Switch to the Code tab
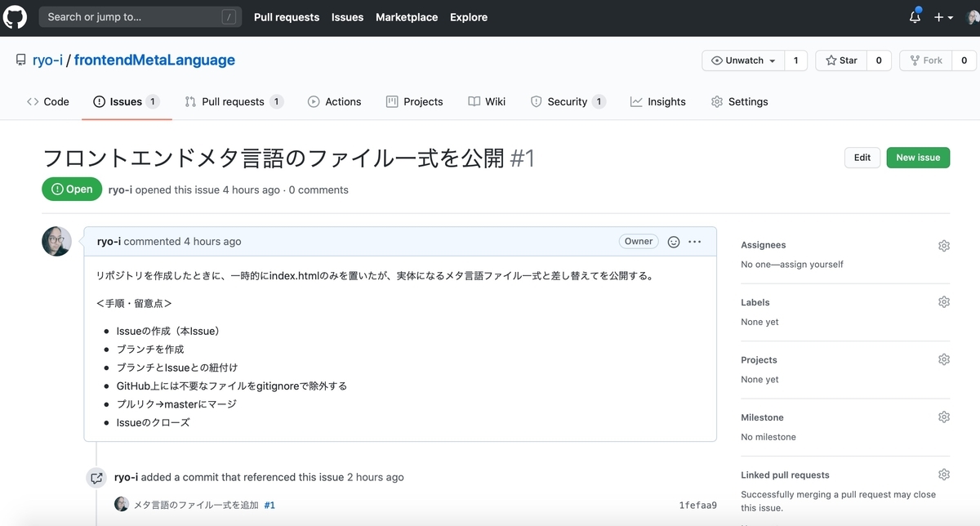 (47, 102)
